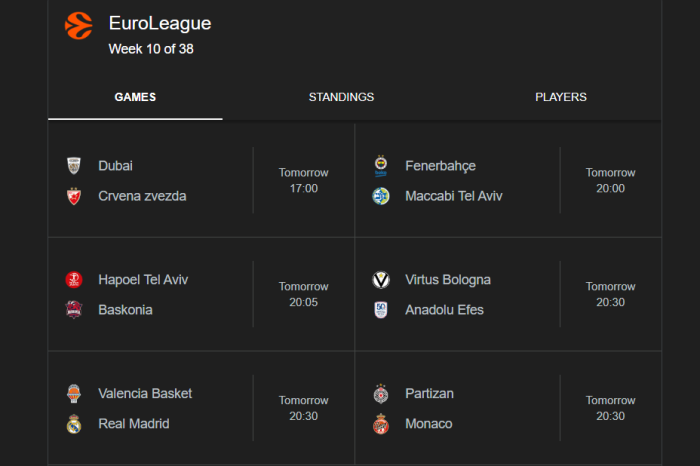Open the Partizan team name link

pyautogui.click(x=429, y=394)
